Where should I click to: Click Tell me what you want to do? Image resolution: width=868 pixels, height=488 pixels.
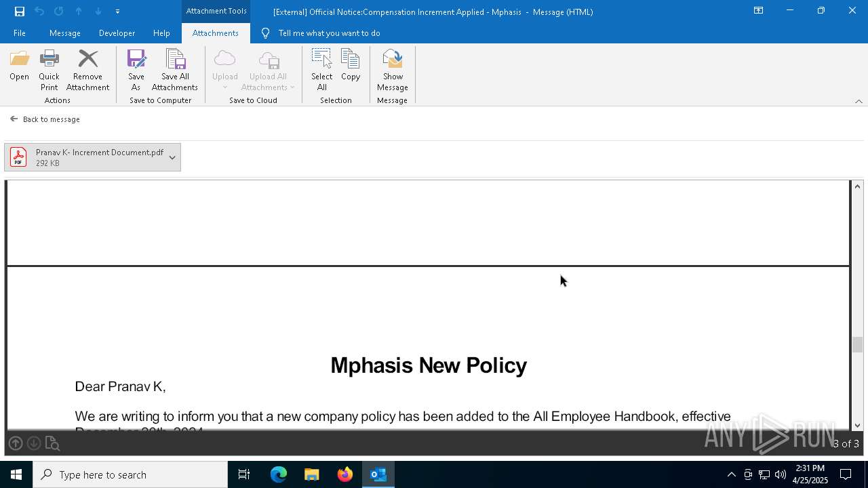pyautogui.click(x=321, y=33)
